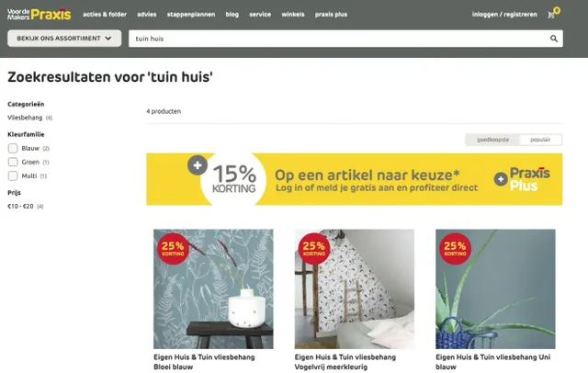Click the search magnifier icon
This screenshot has height=373, width=588.
click(x=553, y=39)
